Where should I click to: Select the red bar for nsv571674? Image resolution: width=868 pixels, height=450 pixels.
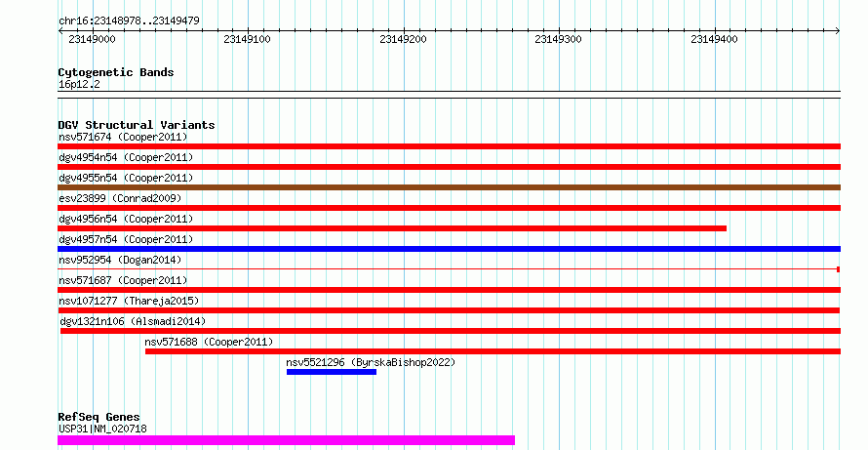coord(449,146)
